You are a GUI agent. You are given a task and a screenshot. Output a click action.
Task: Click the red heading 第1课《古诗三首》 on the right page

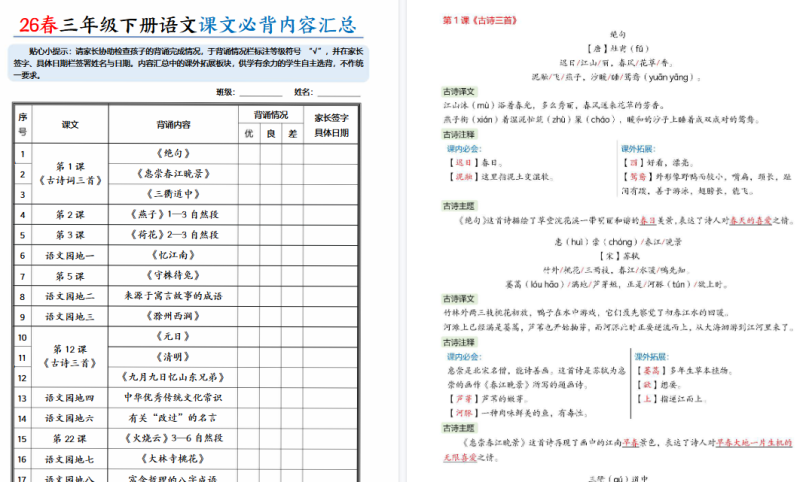480,20
